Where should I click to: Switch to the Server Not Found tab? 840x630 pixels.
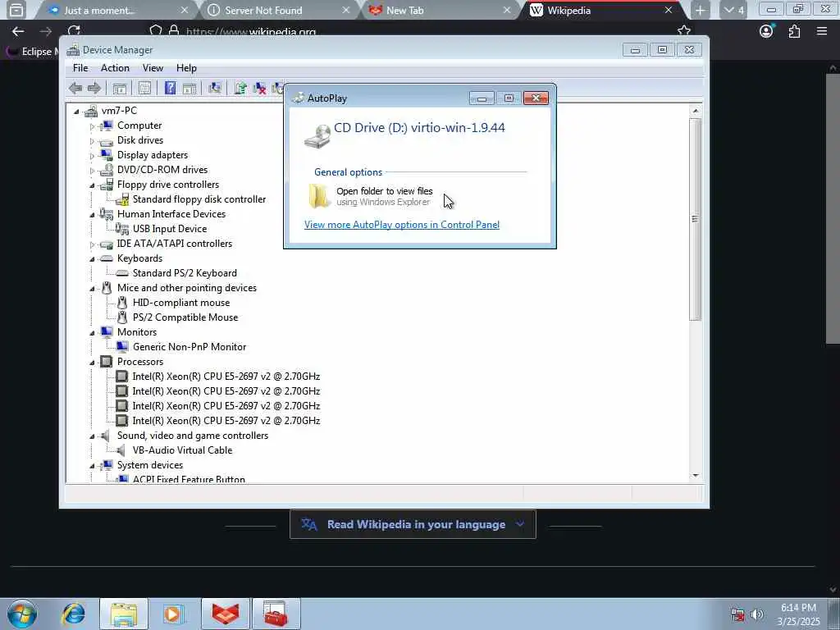(x=278, y=10)
